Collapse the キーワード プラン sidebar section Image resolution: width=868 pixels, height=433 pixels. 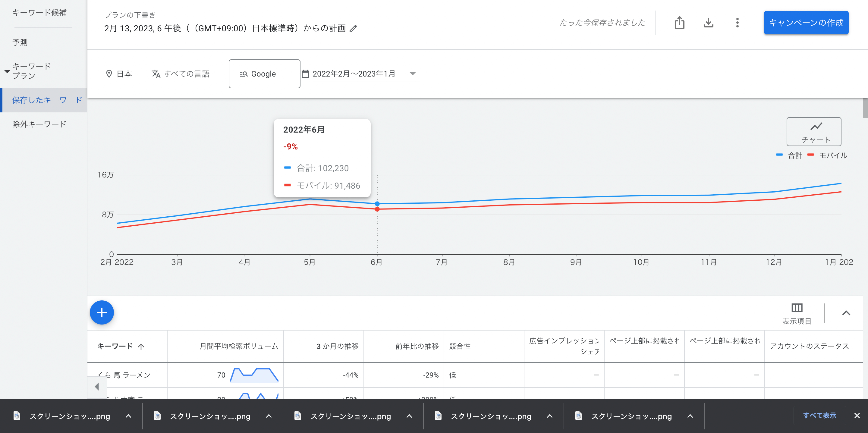[7, 71]
